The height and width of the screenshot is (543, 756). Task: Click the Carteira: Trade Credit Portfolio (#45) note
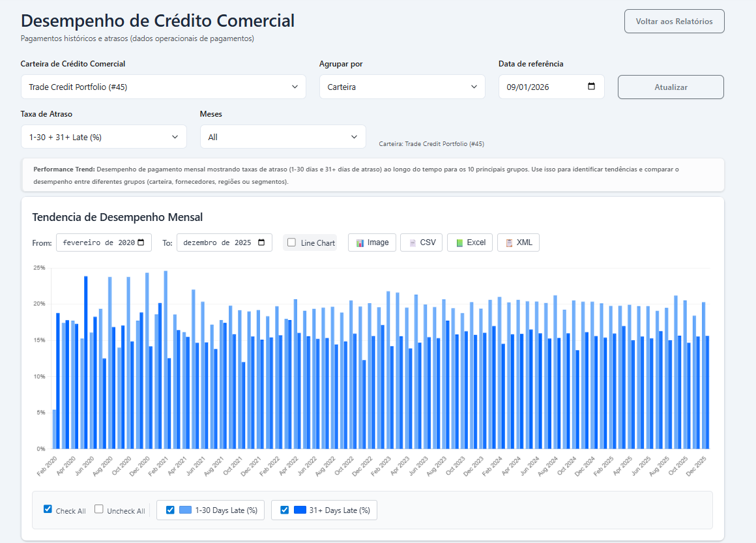(x=431, y=143)
